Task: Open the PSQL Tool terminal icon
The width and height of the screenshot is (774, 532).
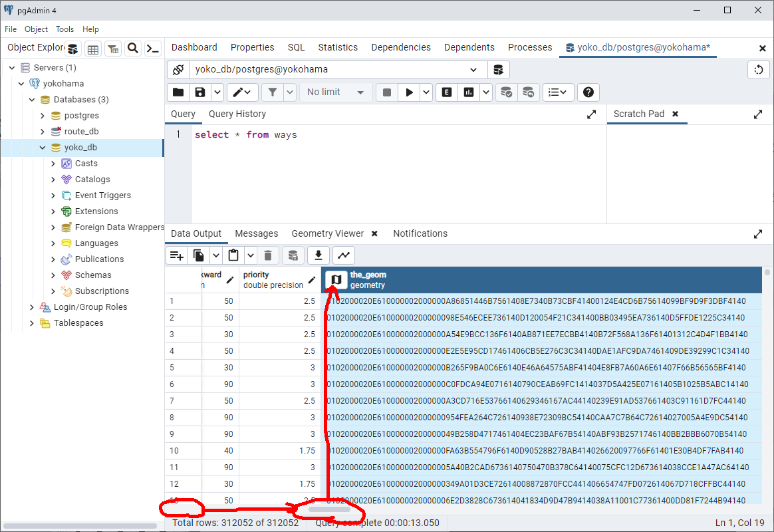Action: click(x=153, y=49)
